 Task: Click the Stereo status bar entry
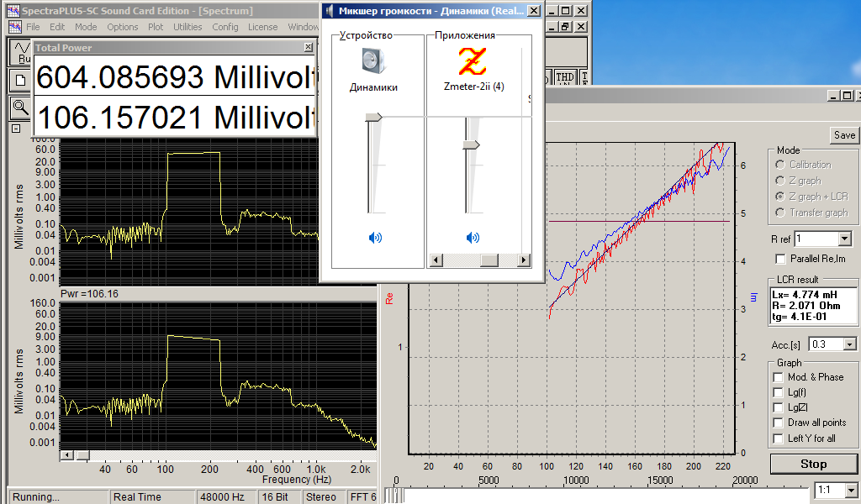click(324, 497)
